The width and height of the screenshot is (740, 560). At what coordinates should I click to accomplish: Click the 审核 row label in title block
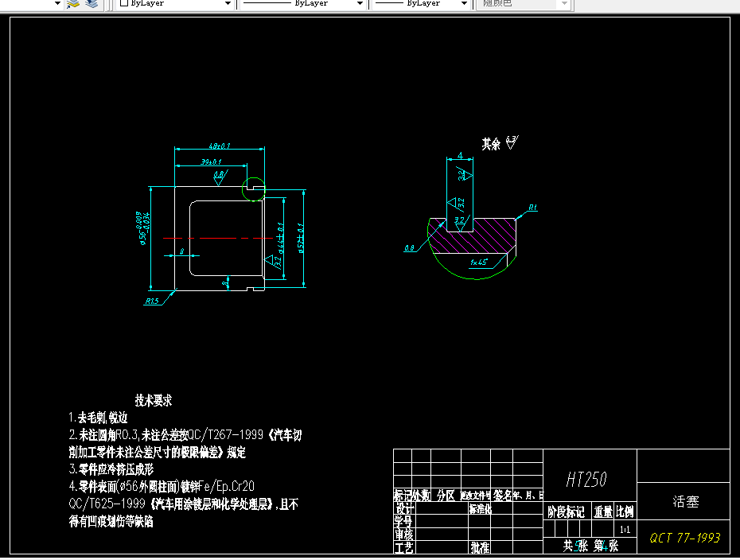coord(404,535)
